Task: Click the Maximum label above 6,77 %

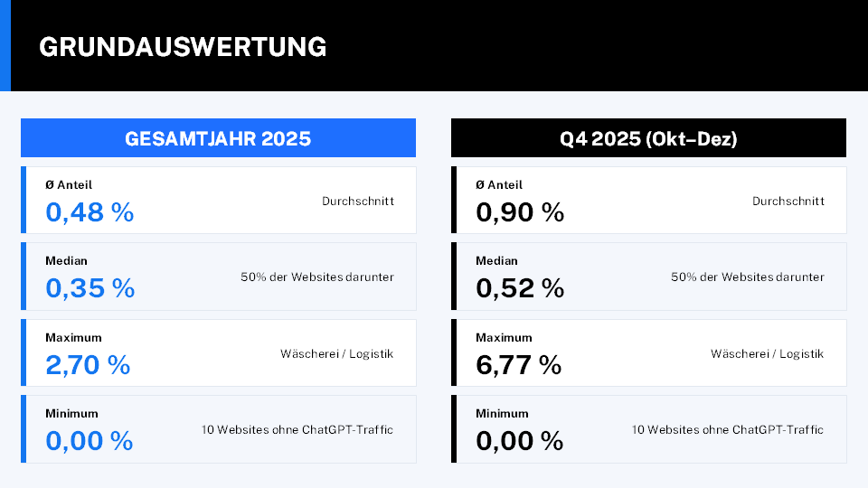Action: click(x=504, y=337)
